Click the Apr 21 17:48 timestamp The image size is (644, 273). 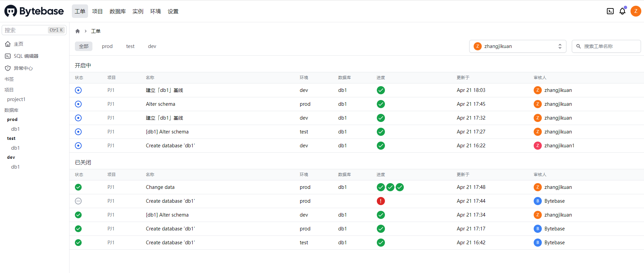coord(471,187)
